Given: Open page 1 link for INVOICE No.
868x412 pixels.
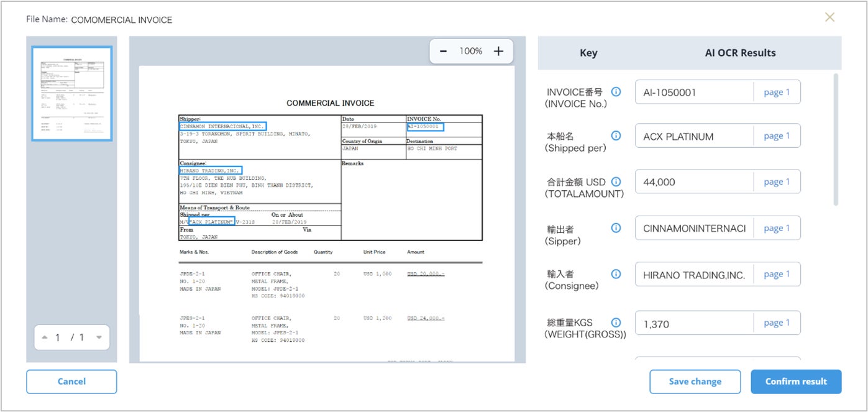Looking at the screenshot, I should [x=777, y=92].
